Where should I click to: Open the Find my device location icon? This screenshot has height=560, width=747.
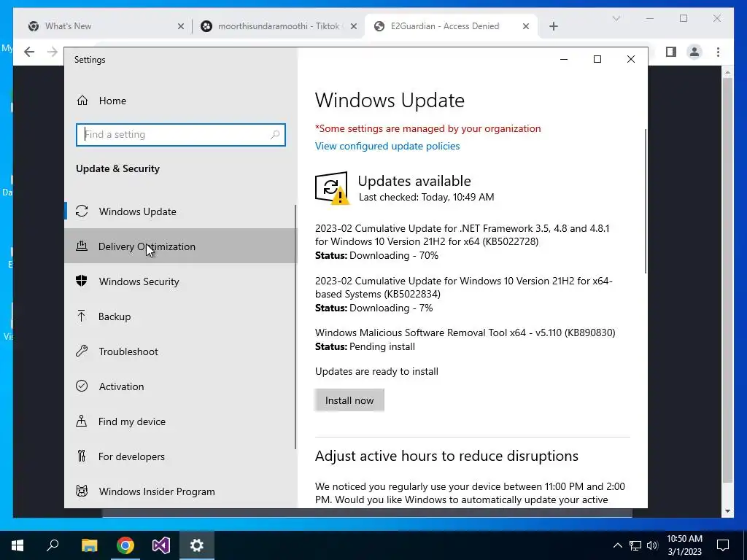click(x=82, y=421)
